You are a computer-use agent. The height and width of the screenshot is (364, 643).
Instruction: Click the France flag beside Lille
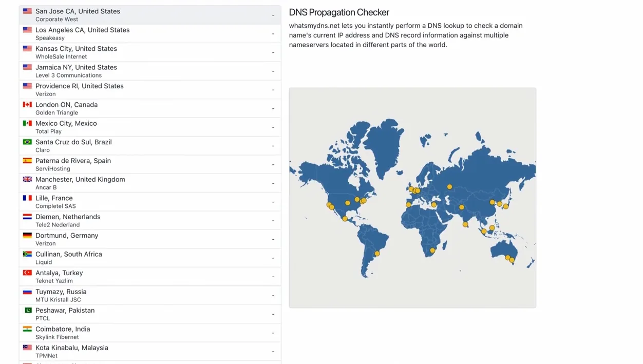coord(27,198)
